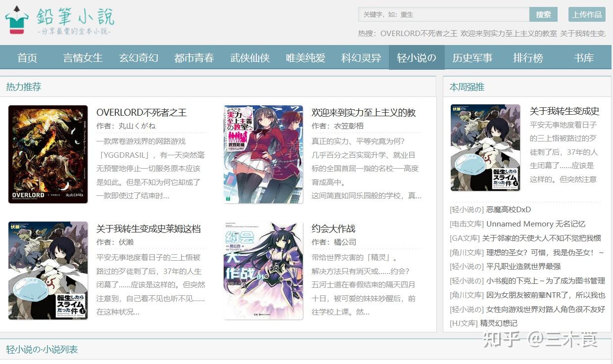The width and height of the screenshot is (613, 364).
Task: Open 关于我转生变成史 title in 本周强推
Action: (565, 111)
